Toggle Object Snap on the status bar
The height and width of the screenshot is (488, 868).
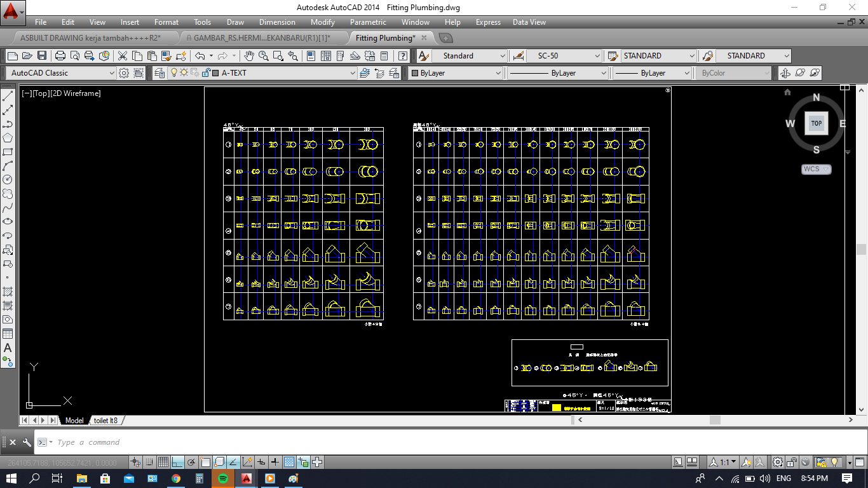pos(206,462)
